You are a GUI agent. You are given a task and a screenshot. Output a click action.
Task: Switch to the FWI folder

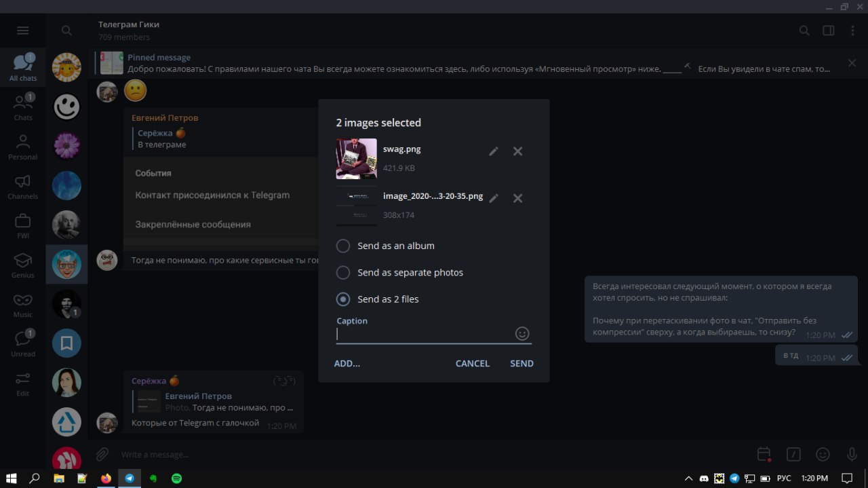click(23, 225)
